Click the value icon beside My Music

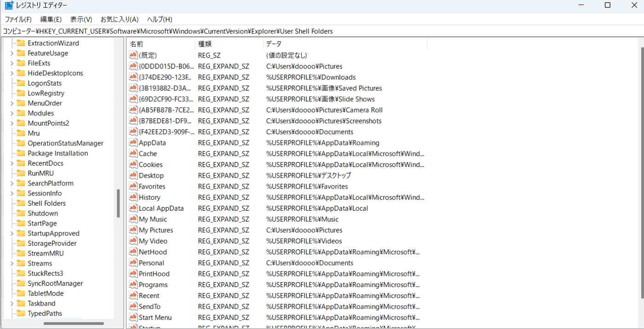[133, 219]
